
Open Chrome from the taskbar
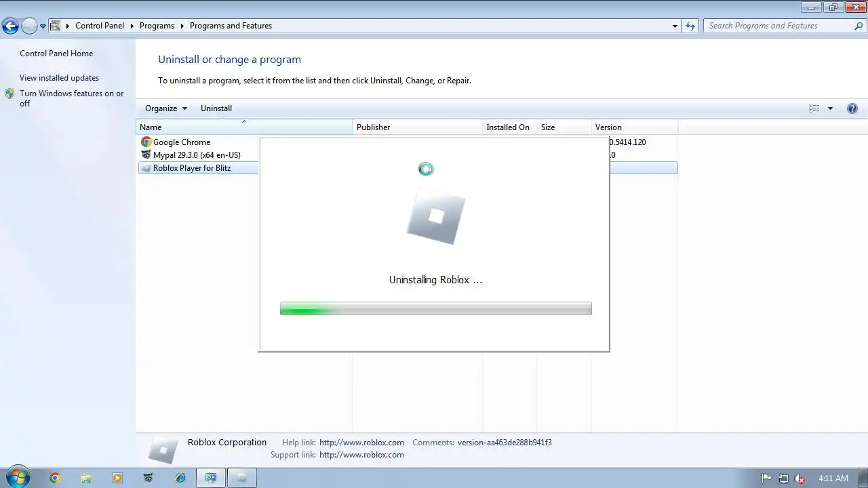pyautogui.click(x=55, y=478)
